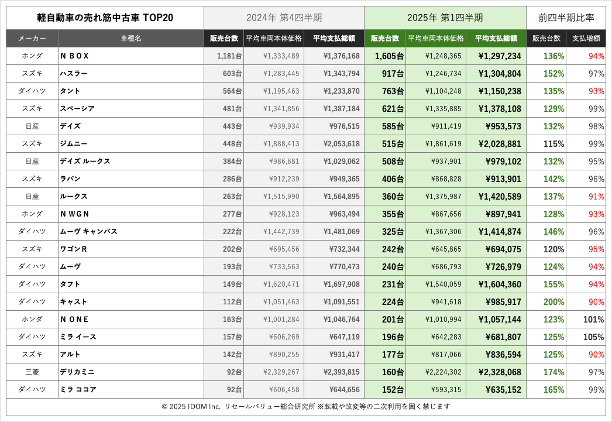
Task: Select the model name 'ハスラー'
Action: click(74, 73)
